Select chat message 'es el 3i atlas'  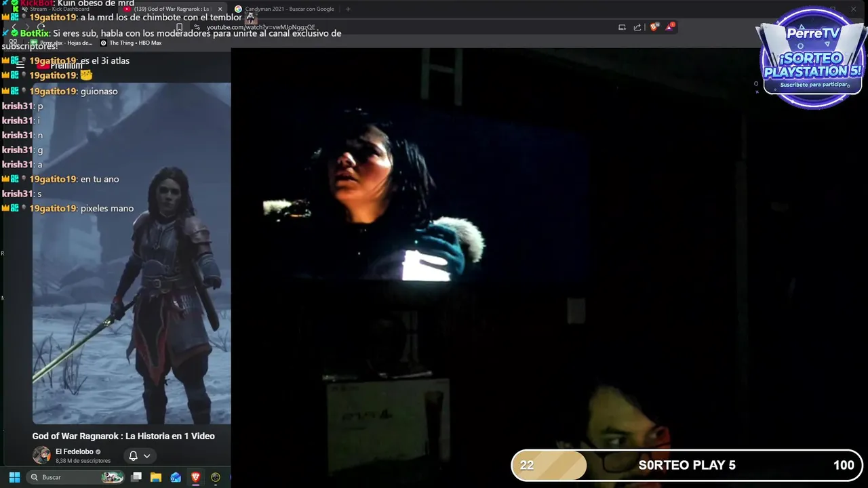pos(105,60)
